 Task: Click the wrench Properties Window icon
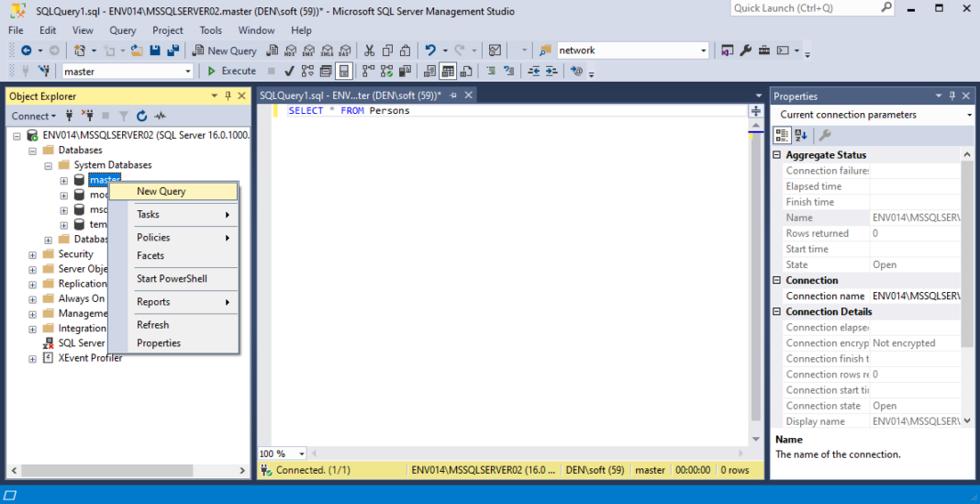pos(746,50)
